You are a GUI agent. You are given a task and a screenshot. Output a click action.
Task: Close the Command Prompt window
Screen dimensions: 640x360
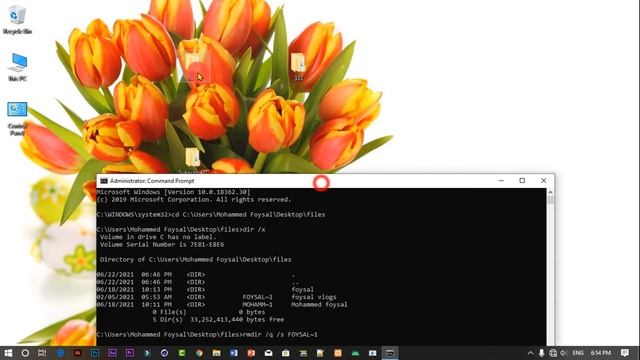pyautogui.click(x=543, y=181)
